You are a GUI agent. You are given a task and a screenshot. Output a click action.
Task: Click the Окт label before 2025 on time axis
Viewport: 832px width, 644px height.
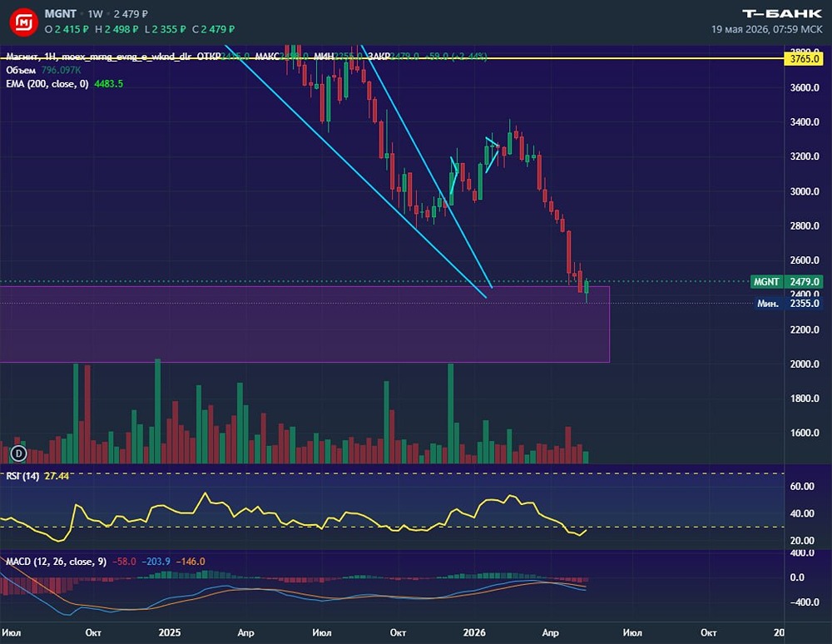pyautogui.click(x=93, y=632)
